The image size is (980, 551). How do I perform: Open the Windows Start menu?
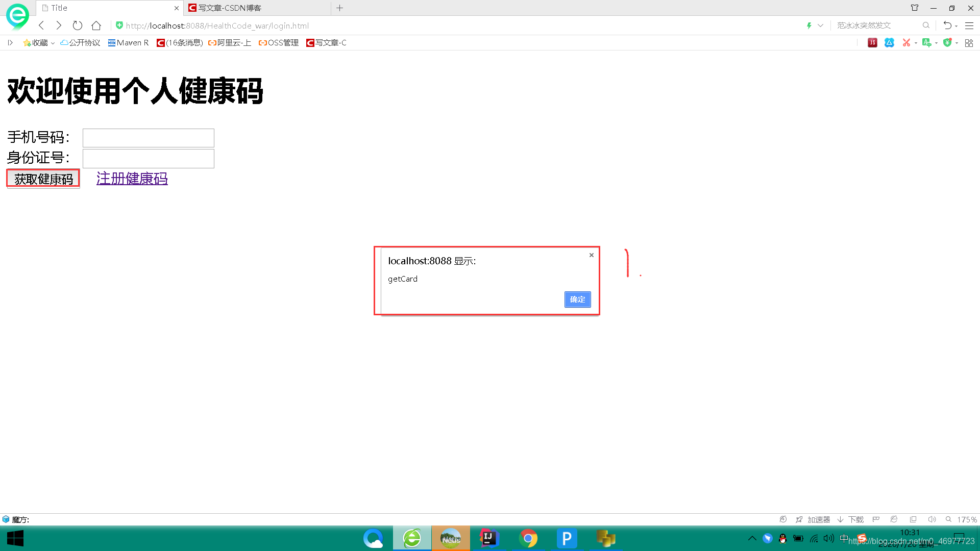tap(15, 539)
